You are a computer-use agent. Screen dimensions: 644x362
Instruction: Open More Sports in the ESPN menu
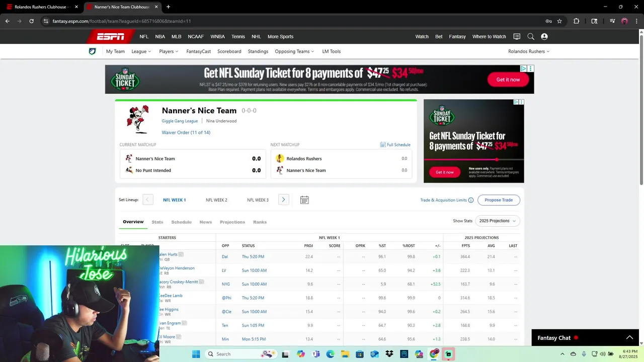(x=280, y=37)
